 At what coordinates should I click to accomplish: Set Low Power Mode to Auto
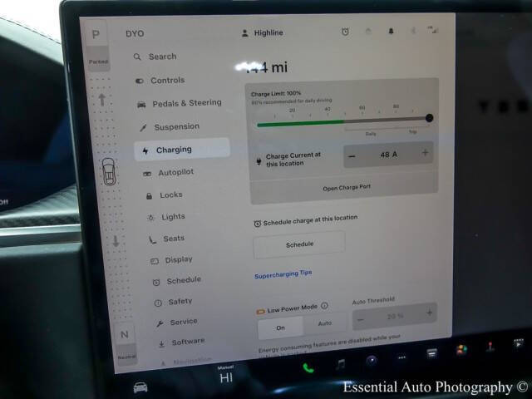(x=325, y=323)
